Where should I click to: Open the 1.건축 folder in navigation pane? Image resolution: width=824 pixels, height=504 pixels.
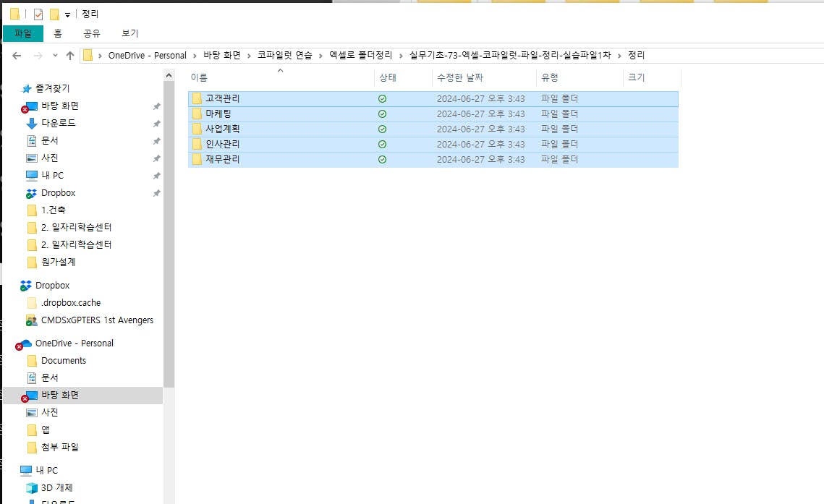coord(53,210)
